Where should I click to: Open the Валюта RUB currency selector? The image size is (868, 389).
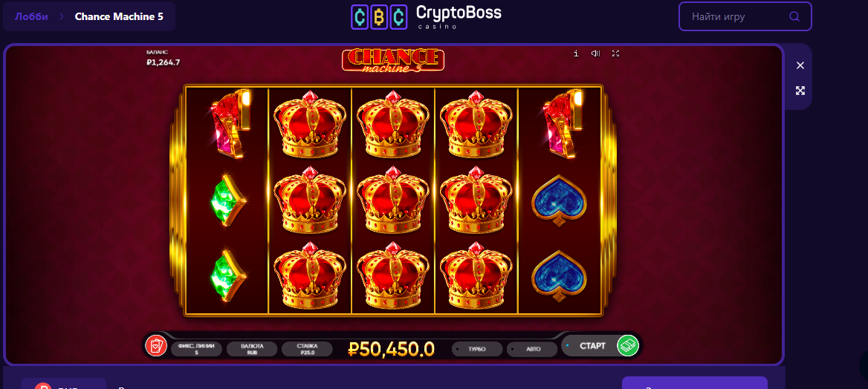tap(252, 349)
